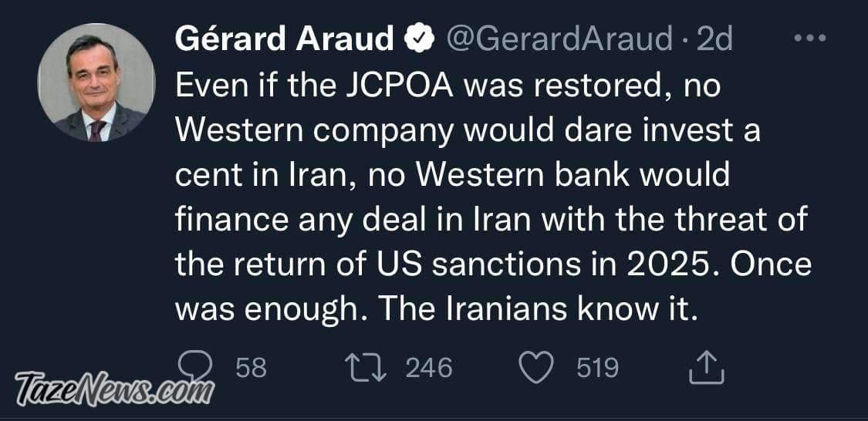
Task: Click the 2d timestamp of the tweet
Action: pyautogui.click(x=715, y=40)
